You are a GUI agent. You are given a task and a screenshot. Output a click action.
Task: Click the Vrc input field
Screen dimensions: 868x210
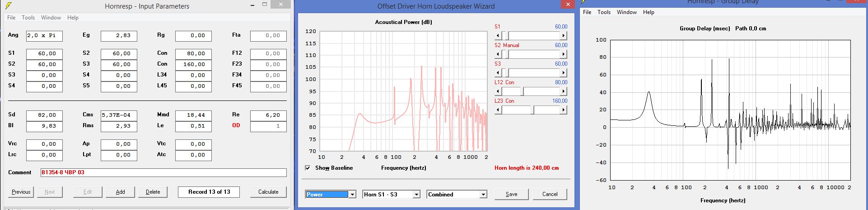[44, 144]
